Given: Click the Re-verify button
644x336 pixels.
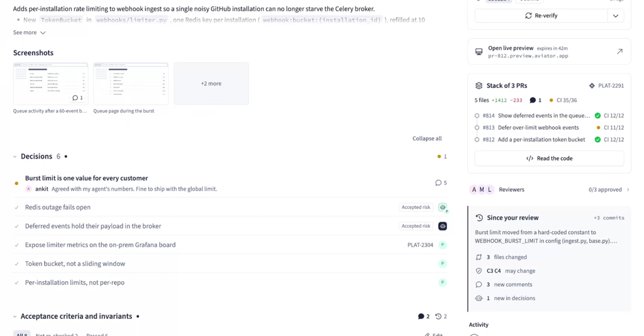Looking at the screenshot, I should click(x=541, y=16).
